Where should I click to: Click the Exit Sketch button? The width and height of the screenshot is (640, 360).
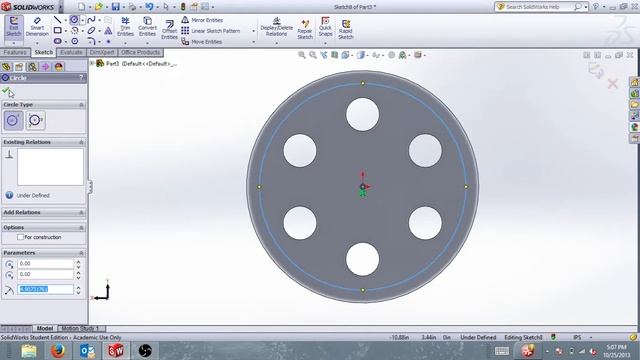point(13,27)
